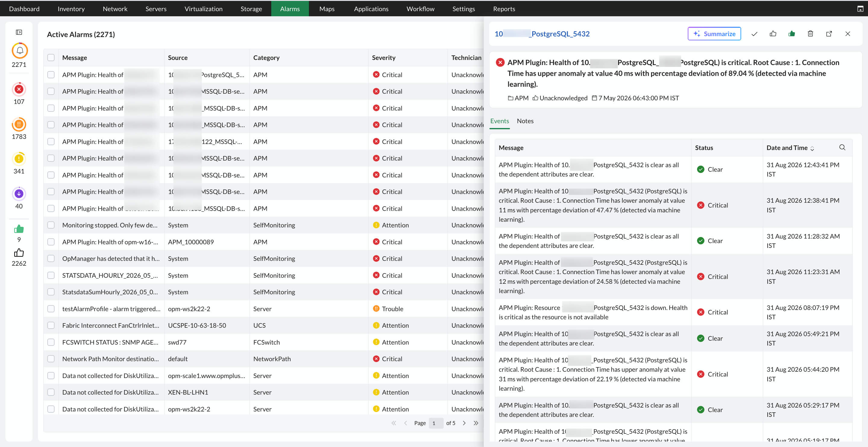Filter critical alarms icon 107
Screen dimensions: 868x447
(19, 89)
